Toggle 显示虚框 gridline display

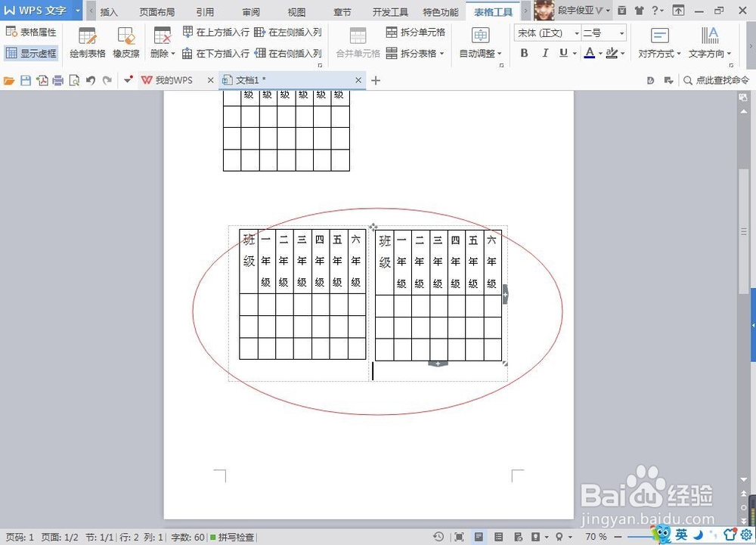[31, 53]
